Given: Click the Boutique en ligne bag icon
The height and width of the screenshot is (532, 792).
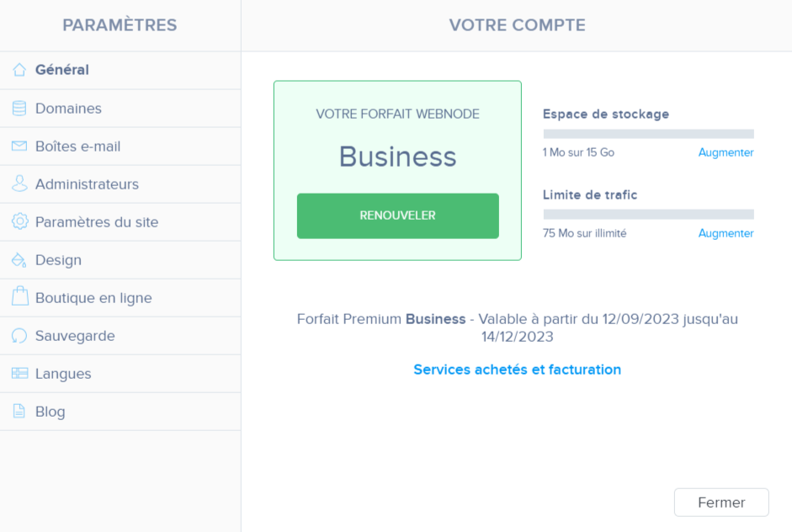Looking at the screenshot, I should (x=19, y=297).
